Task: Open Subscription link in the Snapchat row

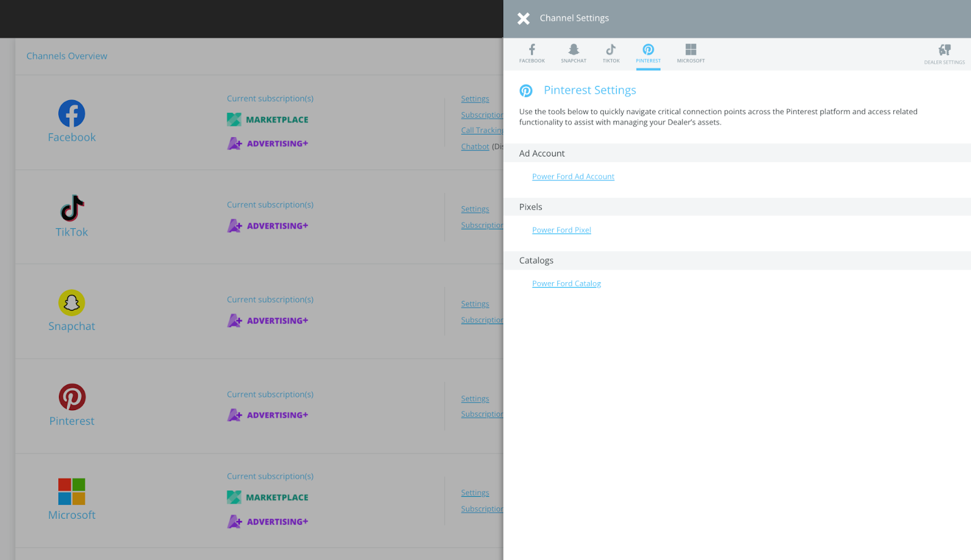Action: point(482,320)
